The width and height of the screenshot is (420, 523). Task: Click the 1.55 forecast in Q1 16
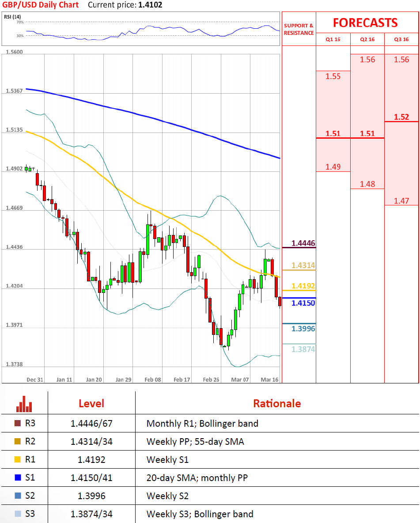[x=333, y=76]
